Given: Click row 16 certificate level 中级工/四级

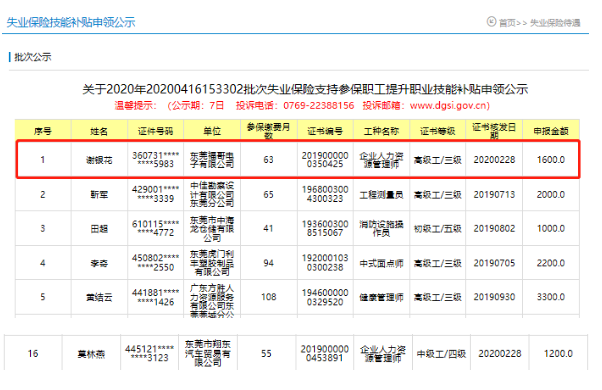Looking at the screenshot, I should [x=442, y=354].
